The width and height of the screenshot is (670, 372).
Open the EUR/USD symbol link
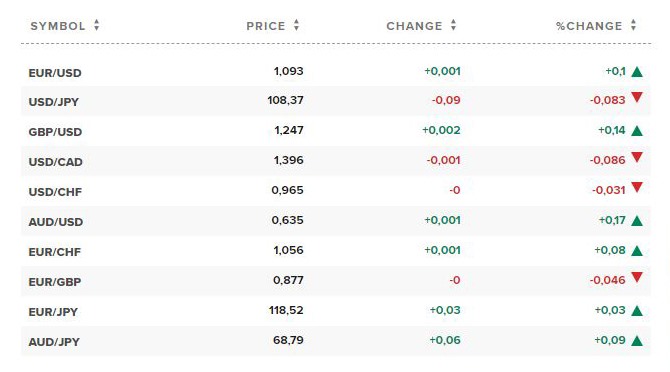55,73
